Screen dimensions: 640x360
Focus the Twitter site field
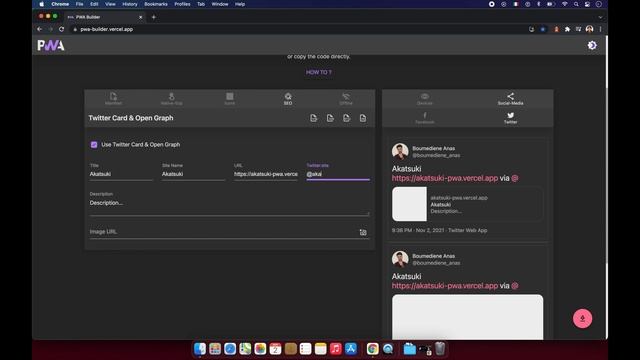338,174
